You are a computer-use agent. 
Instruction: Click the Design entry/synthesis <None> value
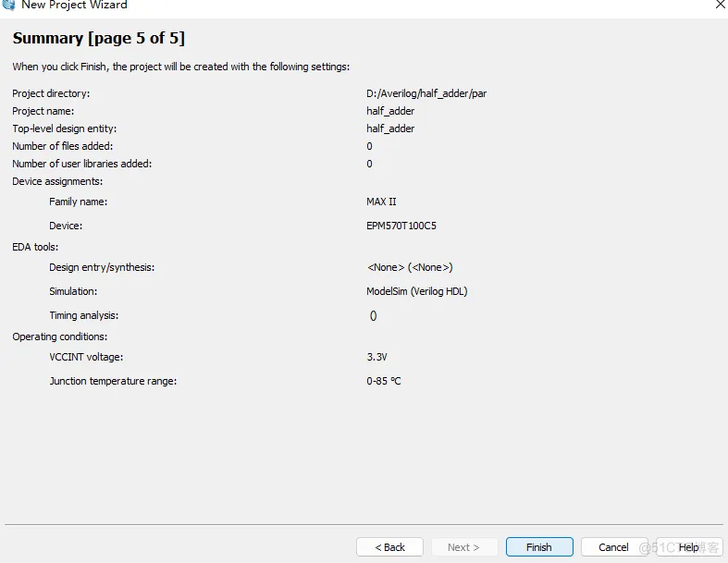[409, 267]
